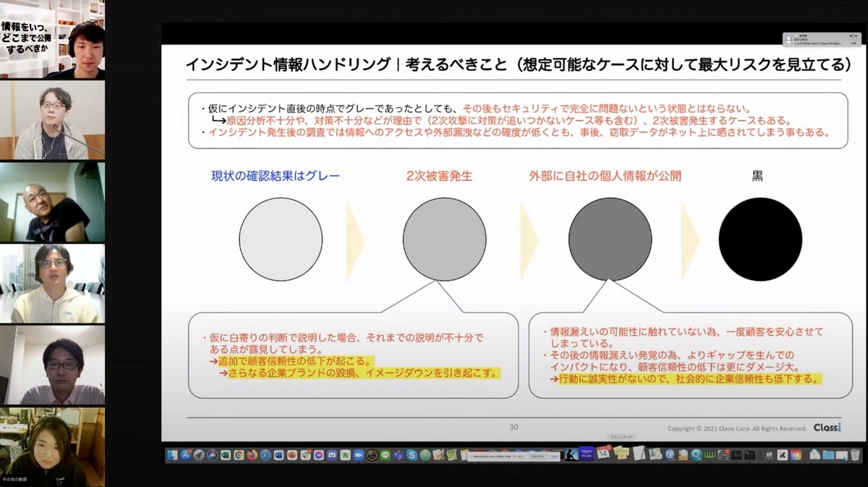868x487 pixels.
Task: Click the 2次被害発生 label
Action: pyautogui.click(x=439, y=175)
